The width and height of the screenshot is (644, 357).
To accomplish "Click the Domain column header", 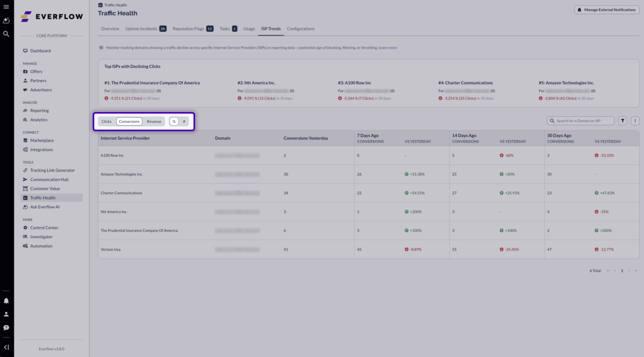I will [x=223, y=138].
